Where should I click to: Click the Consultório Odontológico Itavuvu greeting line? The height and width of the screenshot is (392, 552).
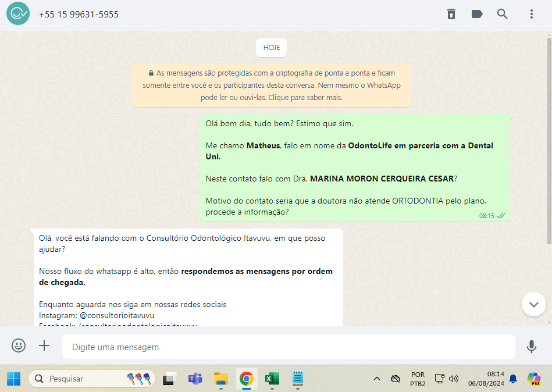click(182, 244)
